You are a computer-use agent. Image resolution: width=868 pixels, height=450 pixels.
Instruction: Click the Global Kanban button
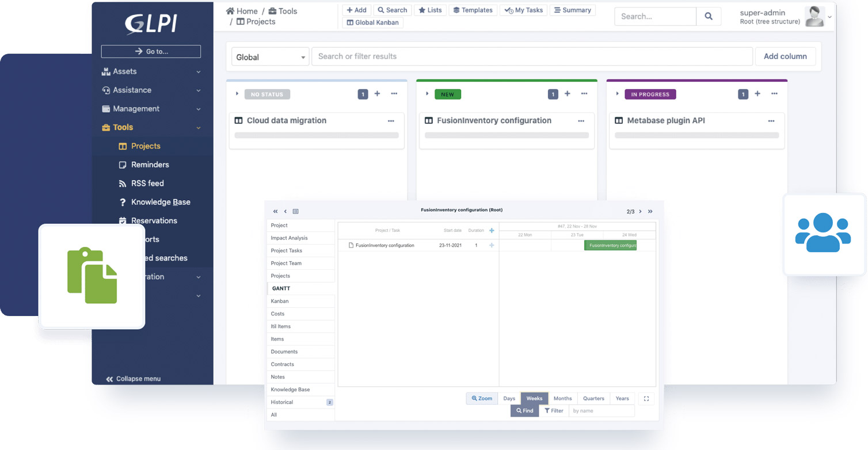(373, 22)
